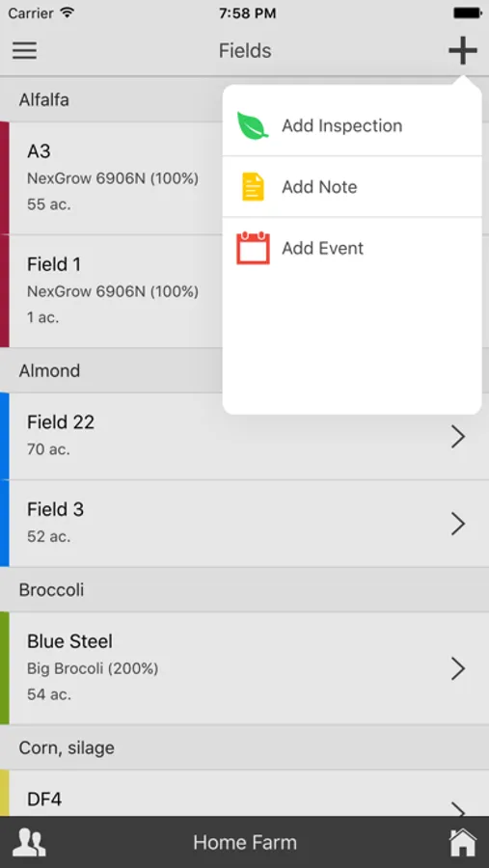Click the green leaf inspection icon
The height and width of the screenshot is (868, 489).
pos(253,125)
